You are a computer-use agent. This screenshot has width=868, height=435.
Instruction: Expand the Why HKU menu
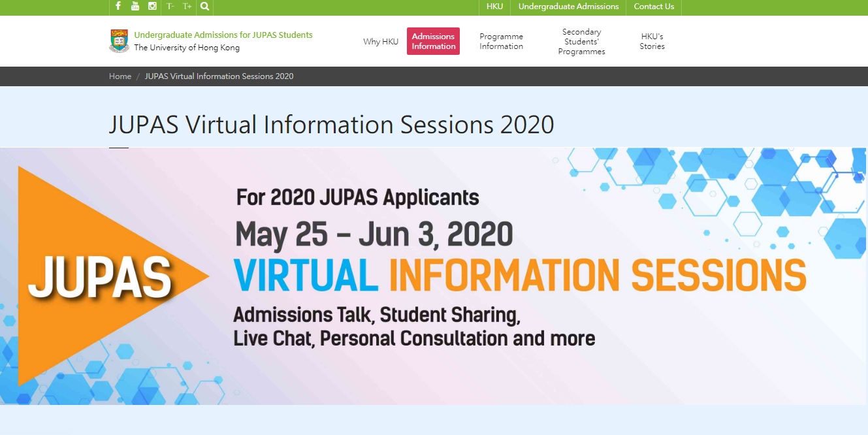point(381,41)
